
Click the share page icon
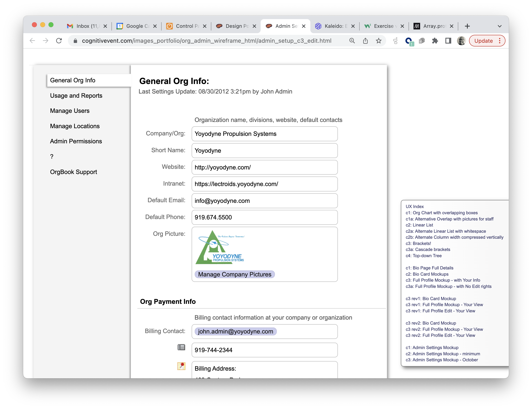(365, 41)
